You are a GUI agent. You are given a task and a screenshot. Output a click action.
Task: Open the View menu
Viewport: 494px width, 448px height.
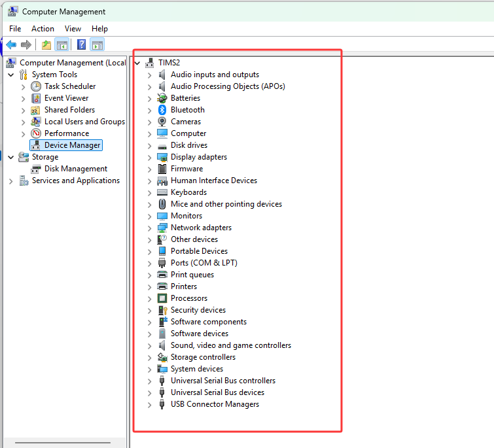click(73, 29)
